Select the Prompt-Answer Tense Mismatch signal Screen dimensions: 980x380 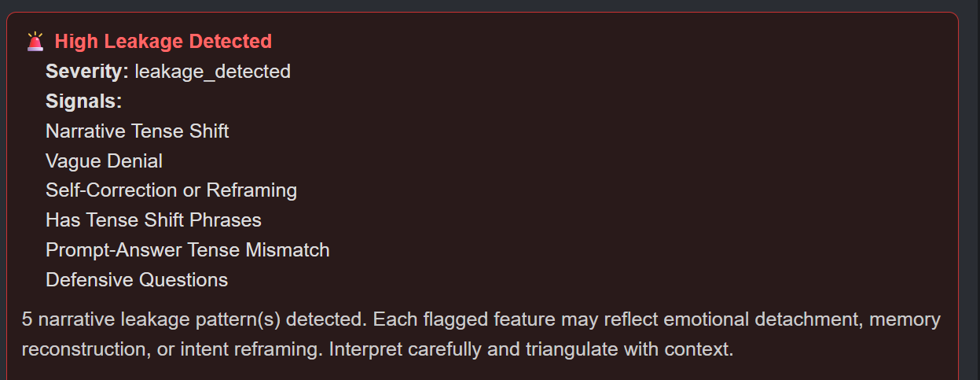click(x=187, y=250)
